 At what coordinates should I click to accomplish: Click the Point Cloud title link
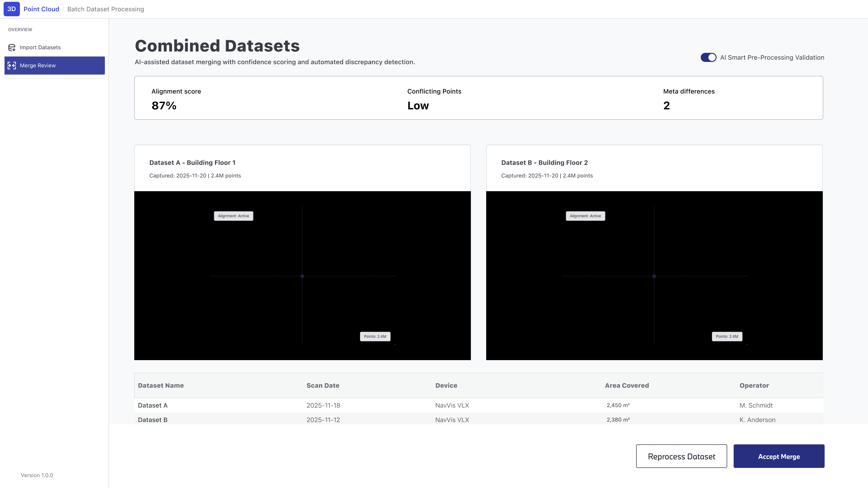[41, 9]
